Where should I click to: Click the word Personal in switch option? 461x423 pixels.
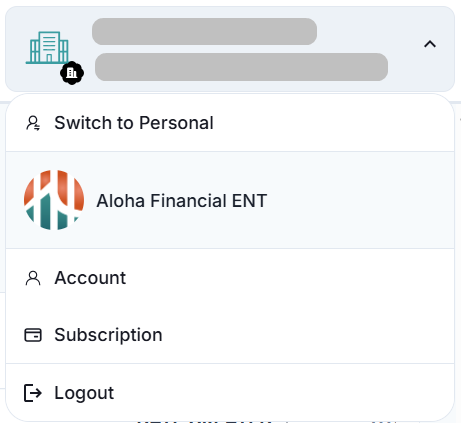(176, 123)
